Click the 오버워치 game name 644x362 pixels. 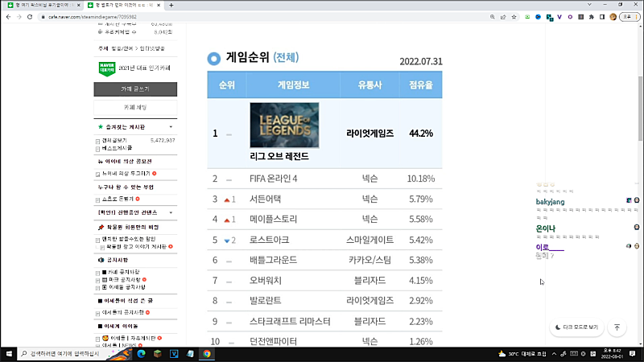[266, 280]
